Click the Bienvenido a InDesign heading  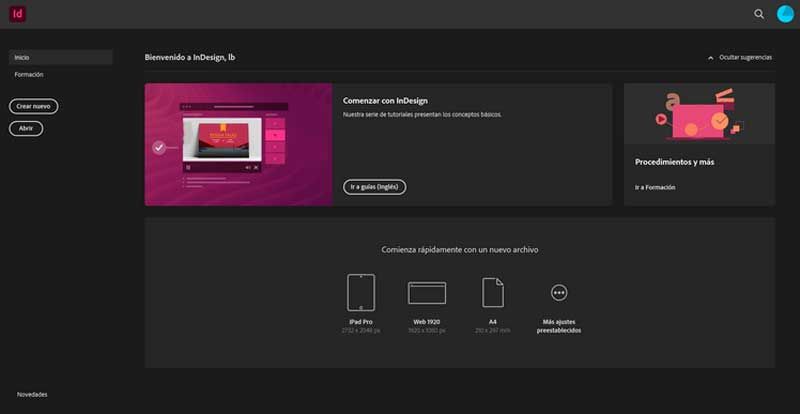190,58
